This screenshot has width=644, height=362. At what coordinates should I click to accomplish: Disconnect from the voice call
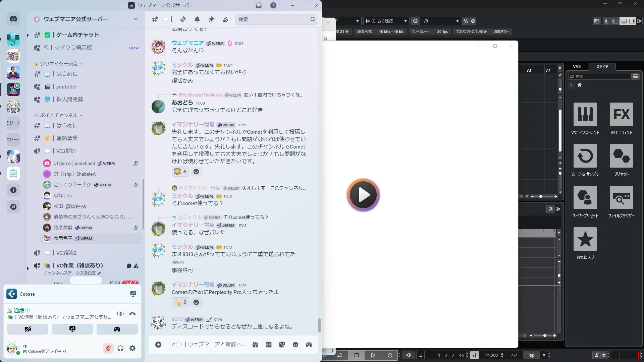132,314
